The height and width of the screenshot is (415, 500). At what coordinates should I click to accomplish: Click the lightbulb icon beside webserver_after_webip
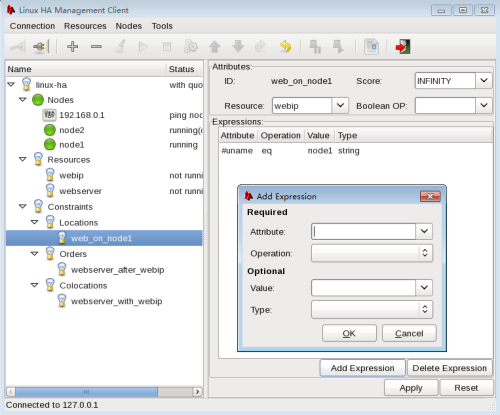[62, 269]
